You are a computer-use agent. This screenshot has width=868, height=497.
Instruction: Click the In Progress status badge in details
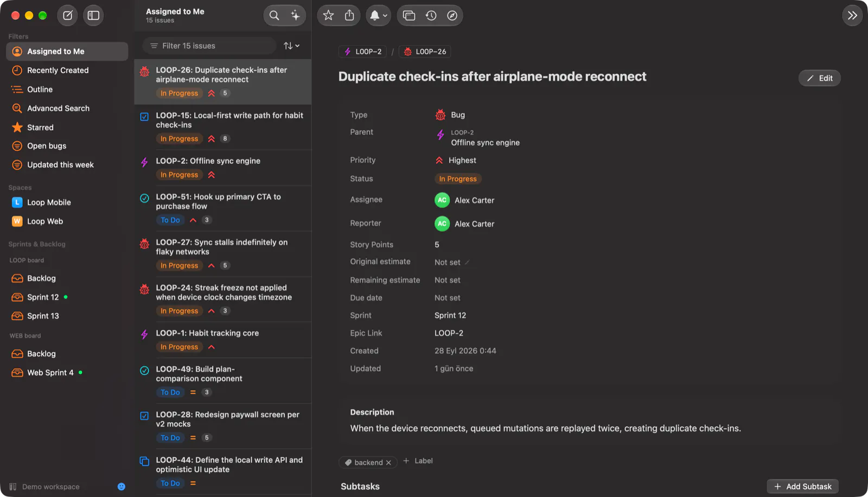(458, 179)
